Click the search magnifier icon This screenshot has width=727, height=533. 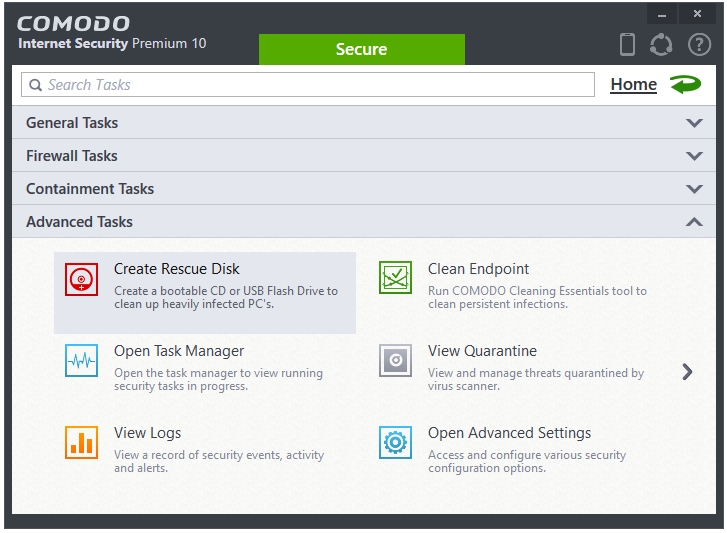(35, 85)
